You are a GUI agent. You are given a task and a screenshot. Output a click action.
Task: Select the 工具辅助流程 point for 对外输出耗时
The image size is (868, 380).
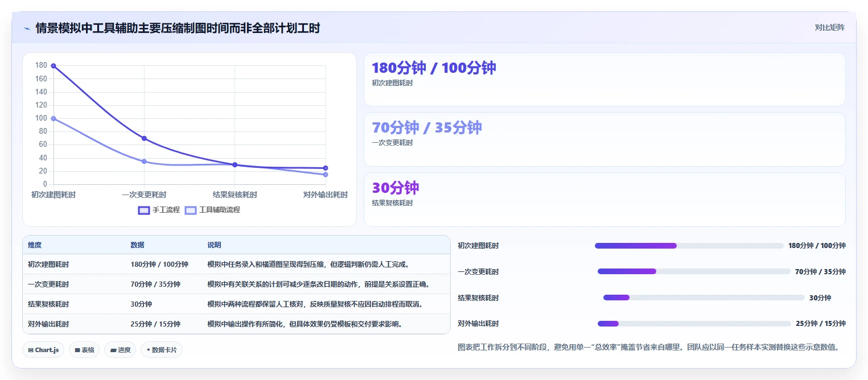tap(326, 175)
